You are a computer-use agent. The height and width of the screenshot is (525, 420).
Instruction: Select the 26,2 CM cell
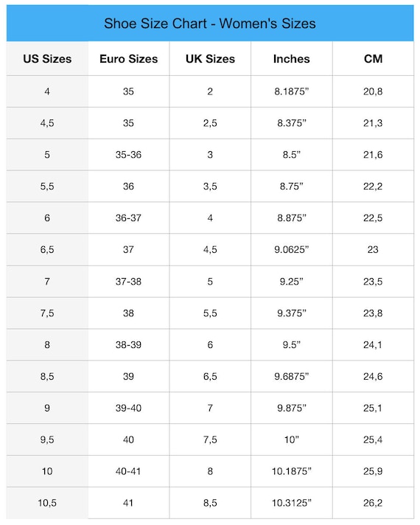[x=373, y=503]
